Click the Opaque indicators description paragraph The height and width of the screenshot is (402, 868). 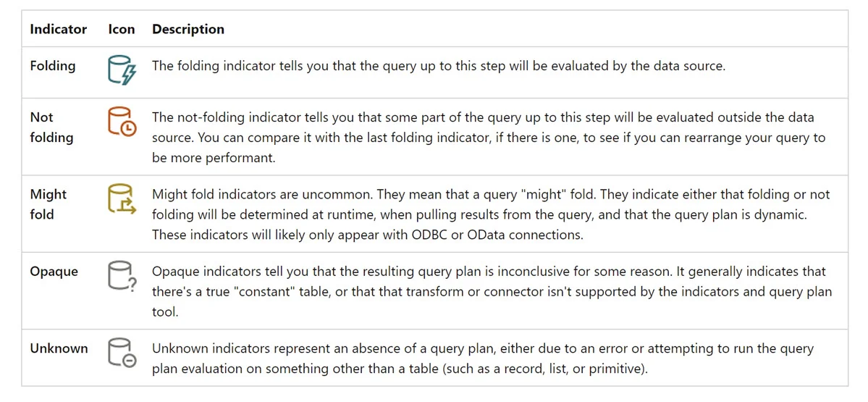point(492,291)
